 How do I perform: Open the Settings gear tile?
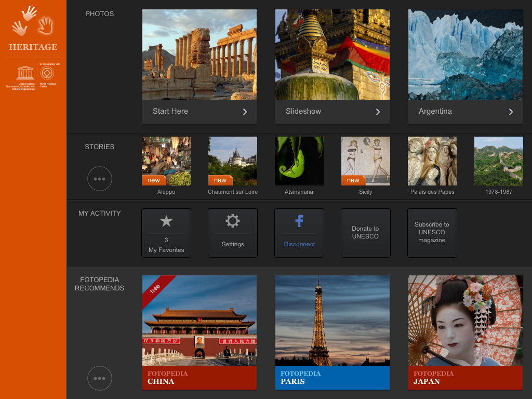coord(233,233)
